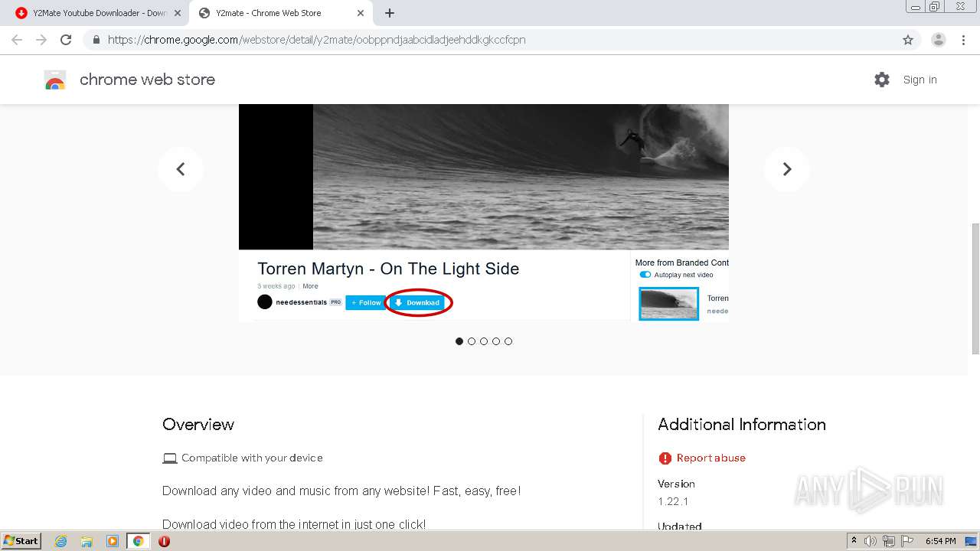Launch Internet Explorer from the taskbar
Viewport: 980px width, 551px height.
pyautogui.click(x=61, y=541)
